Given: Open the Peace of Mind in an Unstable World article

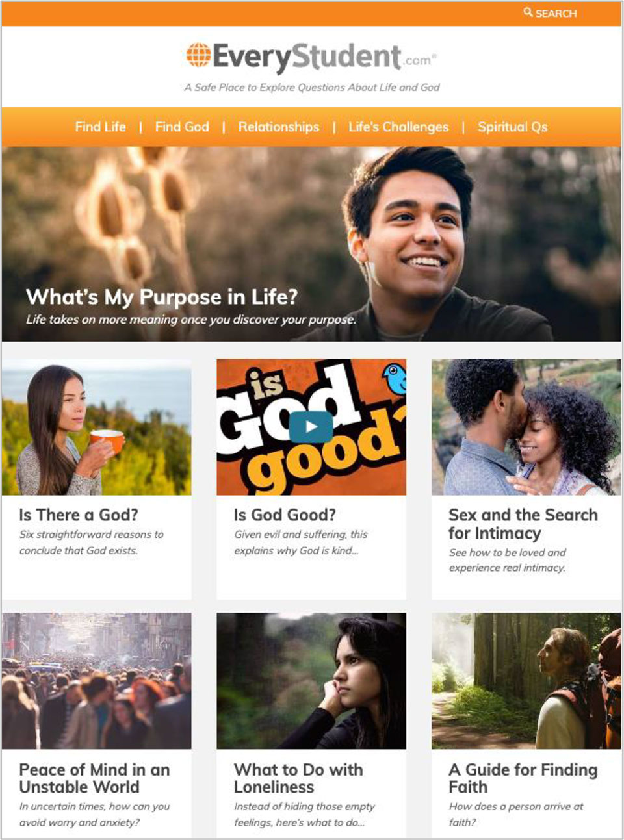Looking at the screenshot, I should coord(94,778).
